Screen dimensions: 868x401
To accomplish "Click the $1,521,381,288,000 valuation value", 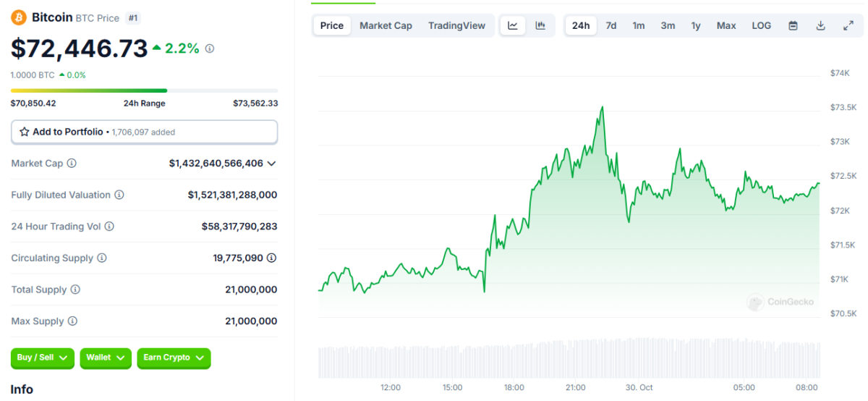I will coord(232,195).
